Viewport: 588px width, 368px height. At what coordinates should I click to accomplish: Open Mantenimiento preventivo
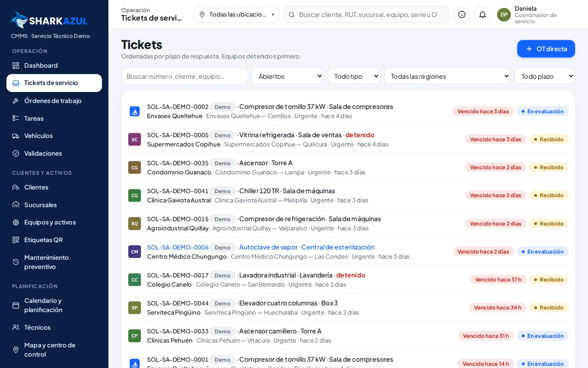[x=54, y=262]
